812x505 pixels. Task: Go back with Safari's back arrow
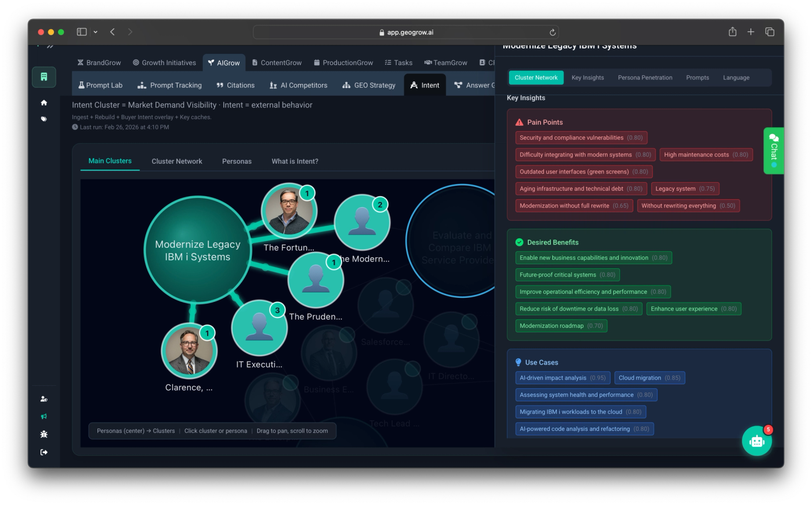coord(113,32)
